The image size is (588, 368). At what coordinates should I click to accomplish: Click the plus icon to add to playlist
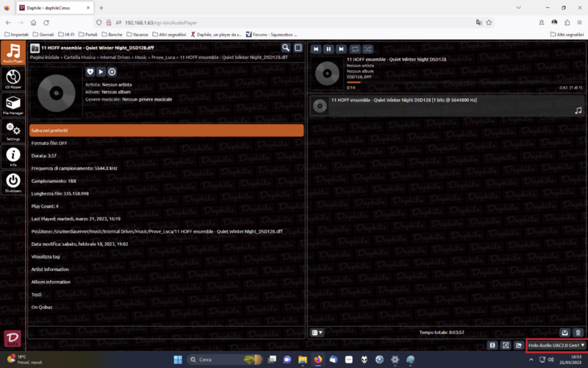point(112,71)
